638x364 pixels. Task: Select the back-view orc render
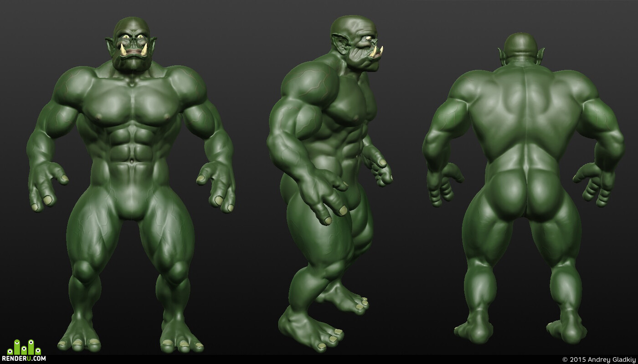[523, 188]
